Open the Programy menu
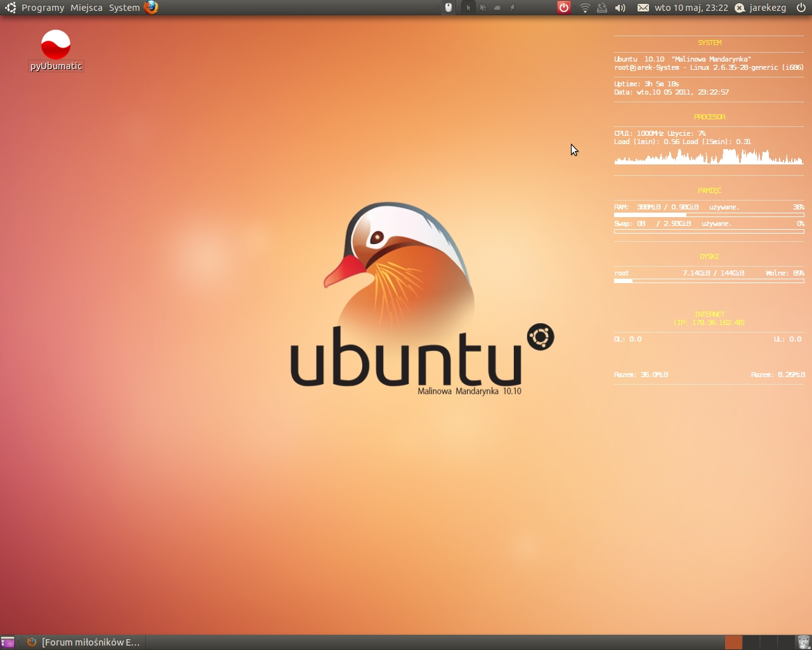Screen dimensions: 812x650 [x=43, y=8]
